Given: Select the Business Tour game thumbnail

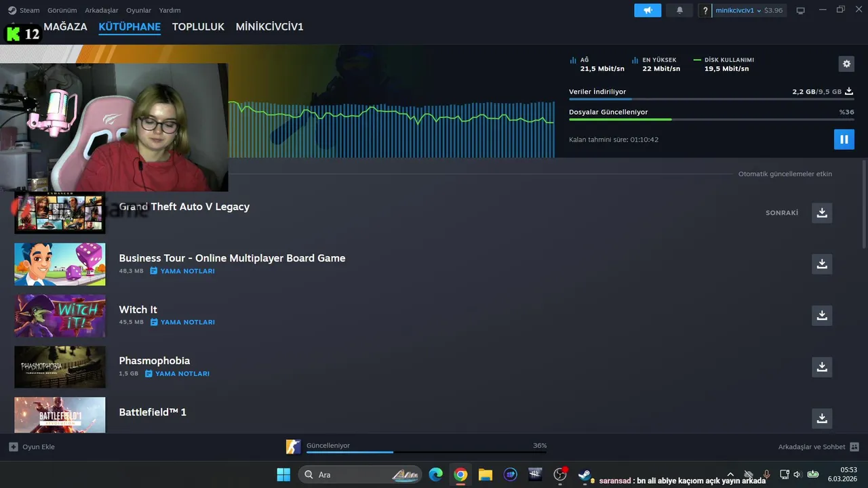Looking at the screenshot, I should point(60,264).
